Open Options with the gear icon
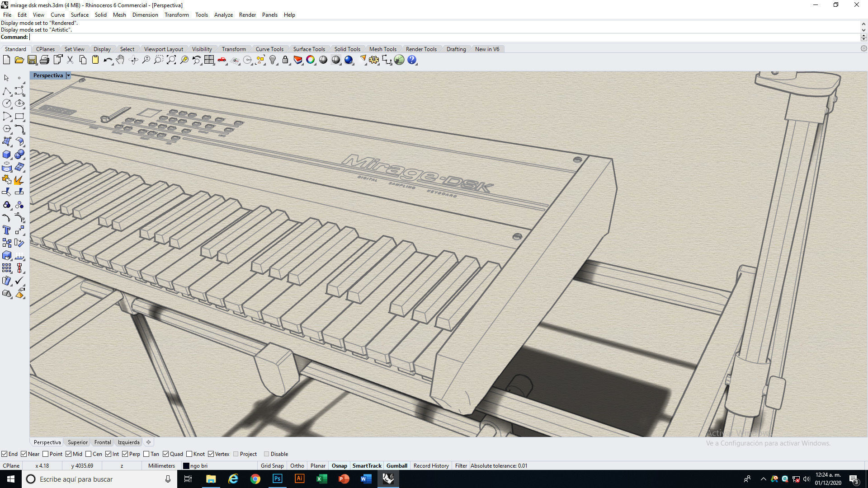The width and height of the screenshot is (868, 488). (x=374, y=60)
